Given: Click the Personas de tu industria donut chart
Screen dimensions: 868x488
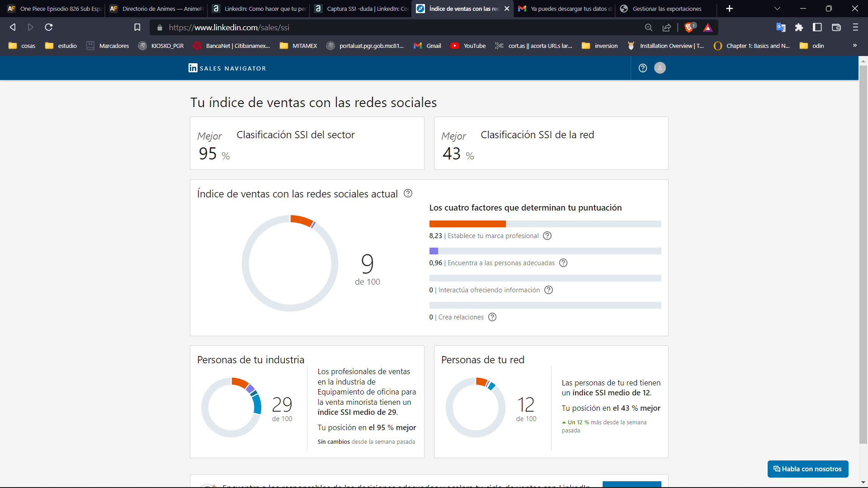Looking at the screenshot, I should pyautogui.click(x=231, y=408).
